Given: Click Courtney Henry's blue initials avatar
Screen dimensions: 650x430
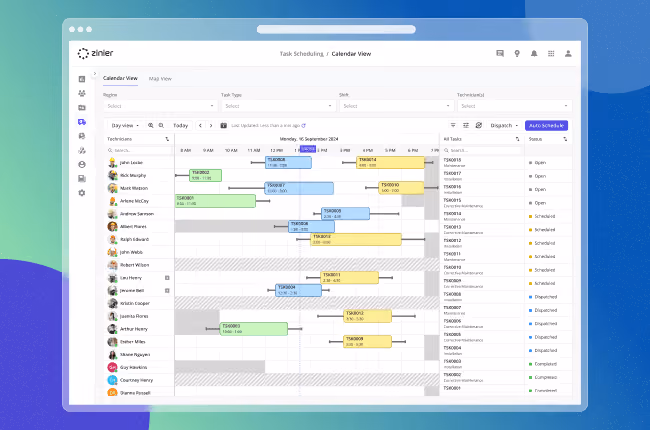Looking at the screenshot, I should [x=112, y=380].
